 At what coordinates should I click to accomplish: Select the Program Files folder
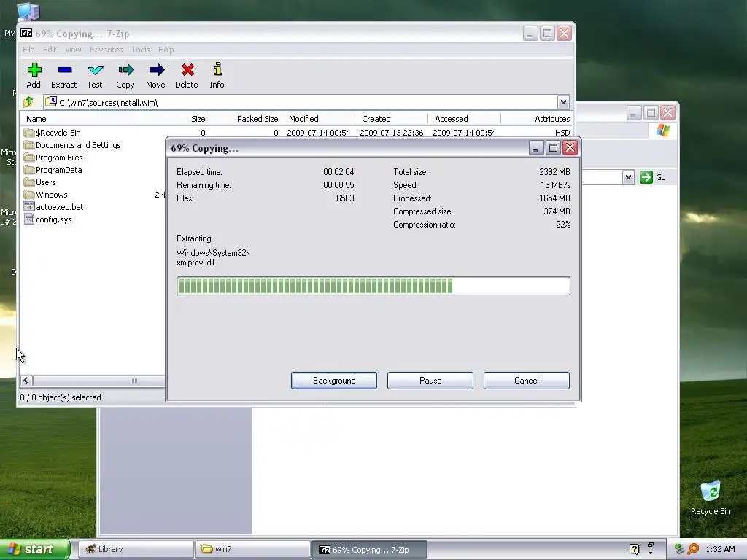[x=53, y=157]
